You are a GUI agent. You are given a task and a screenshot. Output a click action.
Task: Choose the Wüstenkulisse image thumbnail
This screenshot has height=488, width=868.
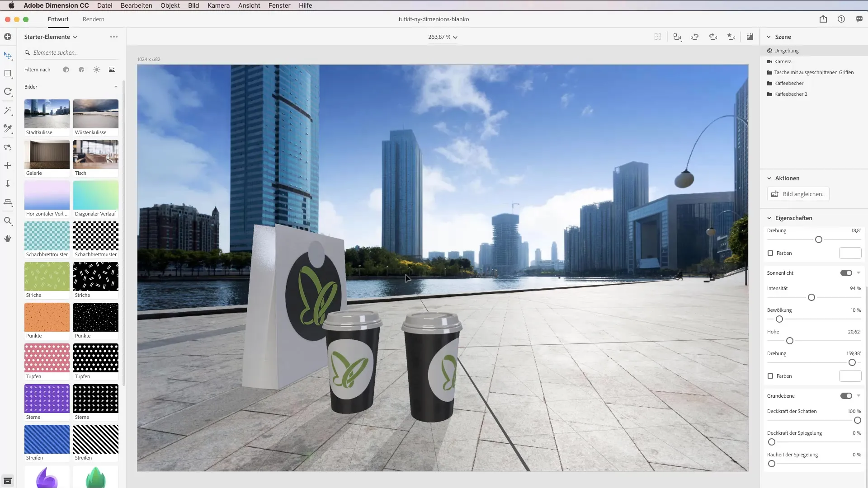[96, 114]
